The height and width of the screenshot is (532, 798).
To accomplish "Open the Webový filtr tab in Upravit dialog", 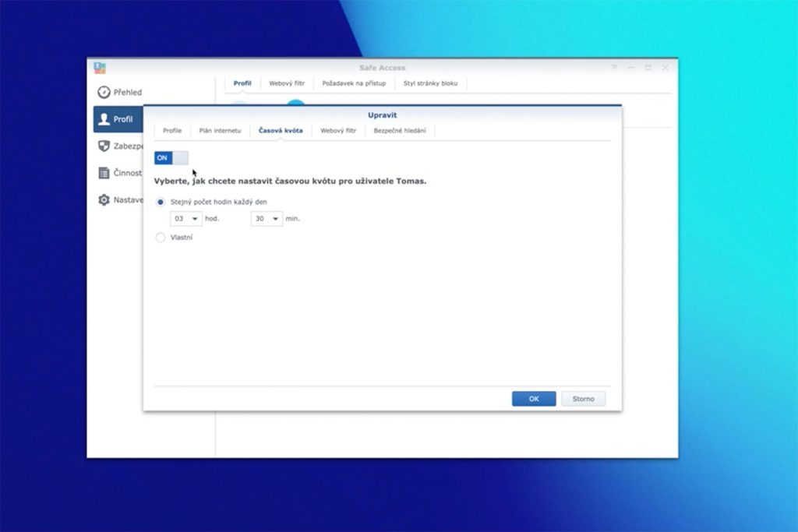I will pyautogui.click(x=338, y=131).
